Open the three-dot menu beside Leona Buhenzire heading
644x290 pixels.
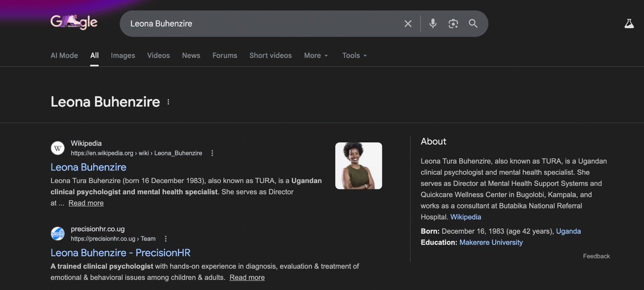[x=169, y=102]
